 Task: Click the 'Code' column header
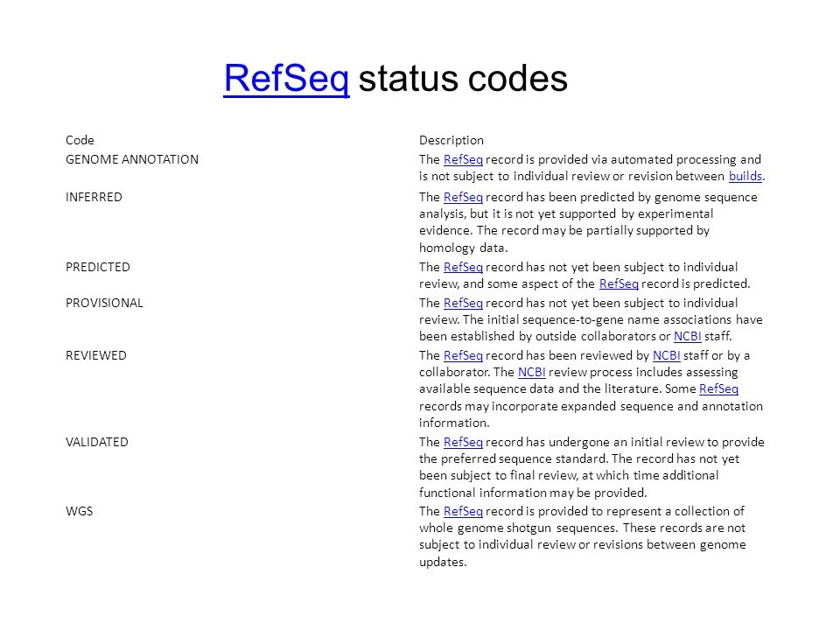click(x=80, y=140)
